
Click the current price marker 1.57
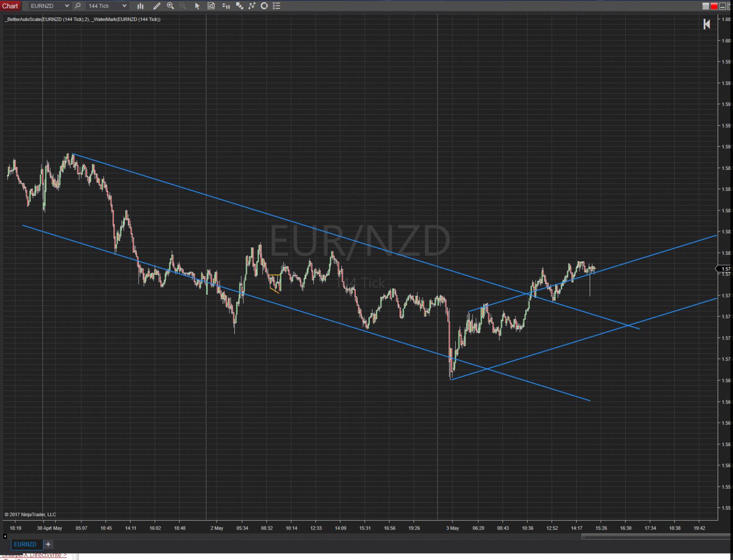724,269
